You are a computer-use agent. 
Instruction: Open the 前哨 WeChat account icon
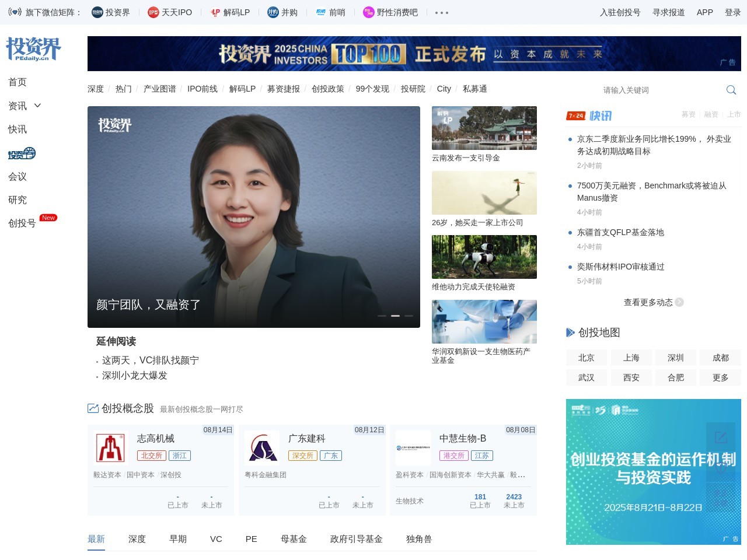tap(321, 12)
